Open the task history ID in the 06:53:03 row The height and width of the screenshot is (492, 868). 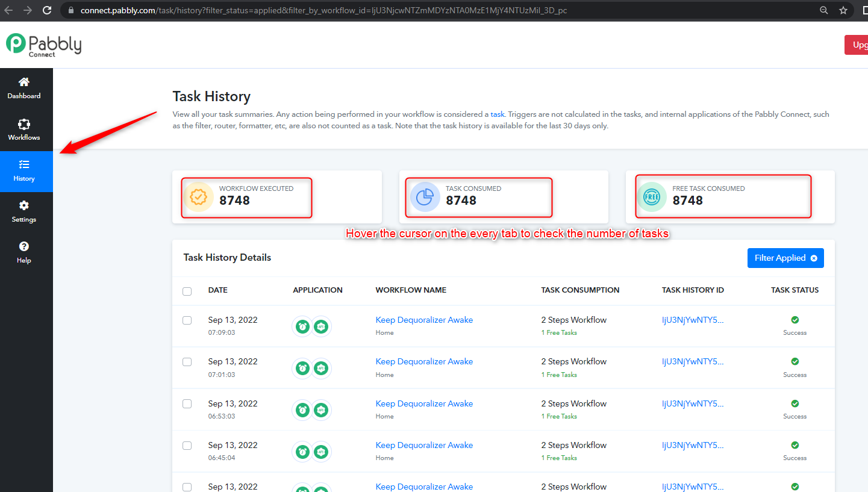693,403
